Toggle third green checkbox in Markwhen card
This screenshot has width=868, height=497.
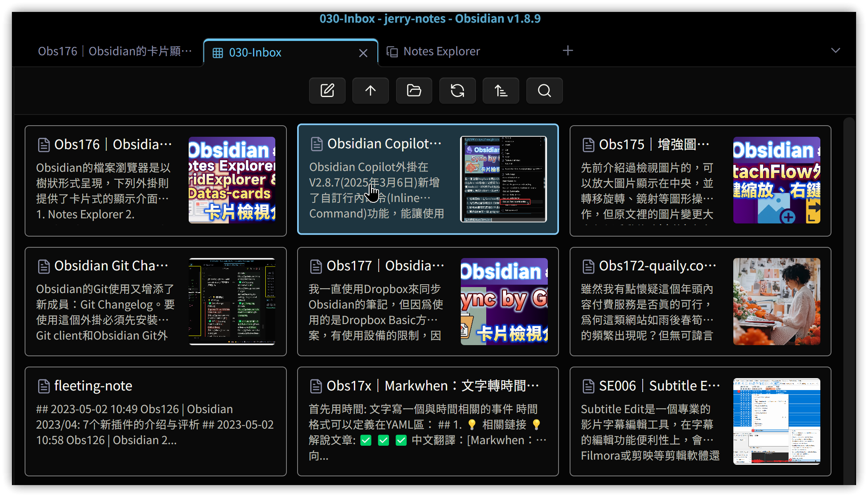pyautogui.click(x=401, y=441)
